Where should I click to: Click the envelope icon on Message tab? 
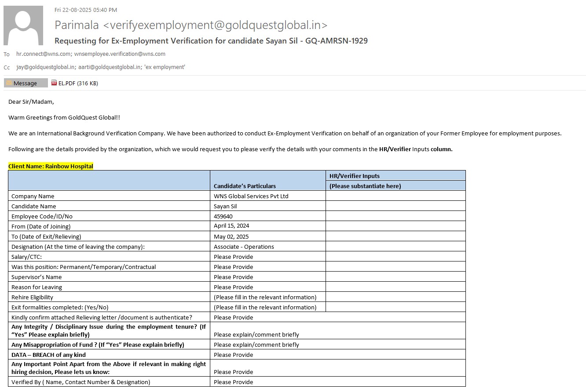pos(9,83)
